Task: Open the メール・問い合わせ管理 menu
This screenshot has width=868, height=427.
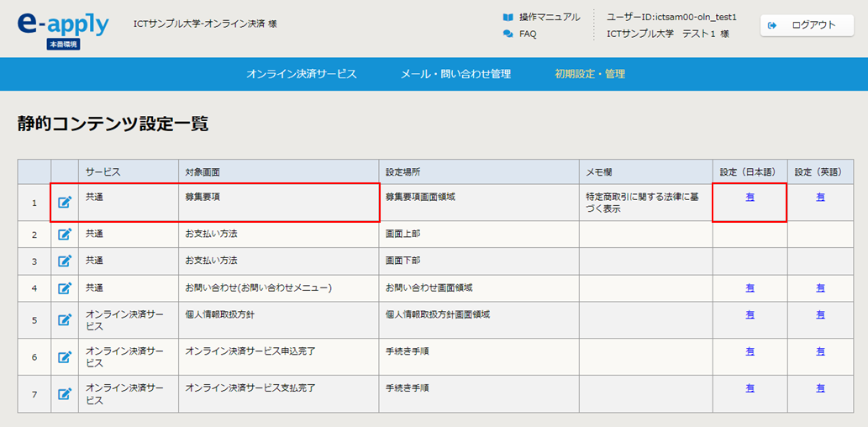Action: click(455, 74)
